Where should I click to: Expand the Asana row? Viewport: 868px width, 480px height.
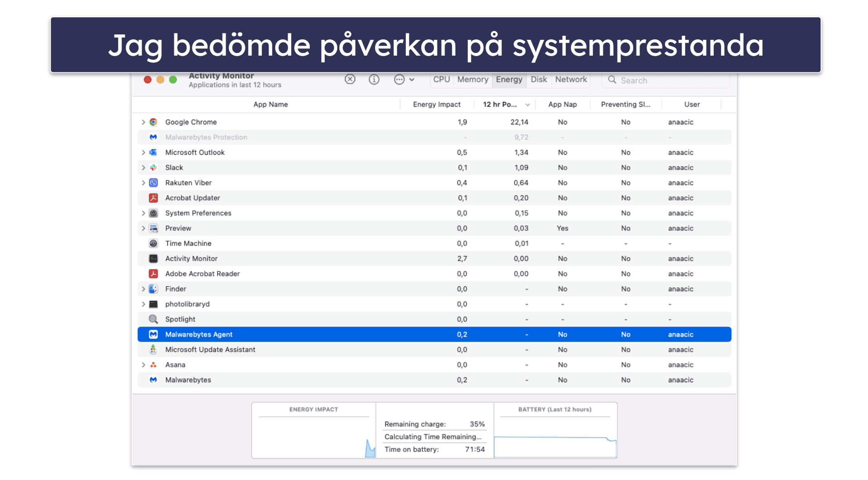pyautogui.click(x=143, y=365)
